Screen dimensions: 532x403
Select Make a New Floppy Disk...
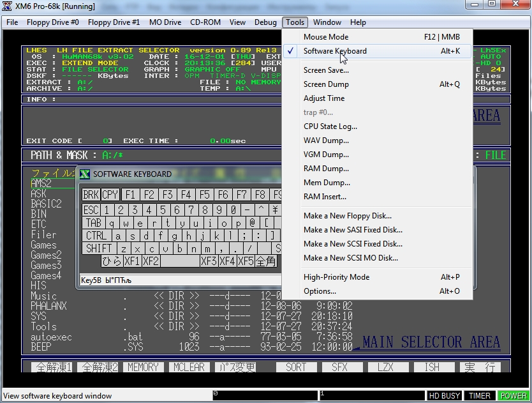point(377,216)
